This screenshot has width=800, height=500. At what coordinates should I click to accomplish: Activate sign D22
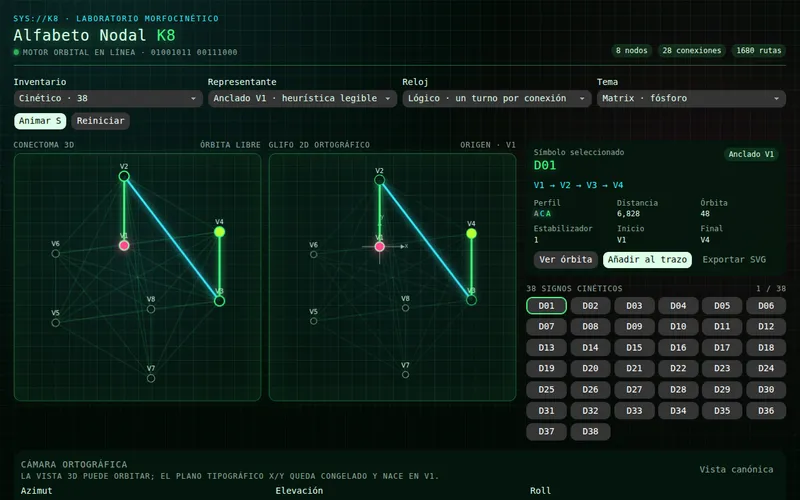tap(678, 368)
